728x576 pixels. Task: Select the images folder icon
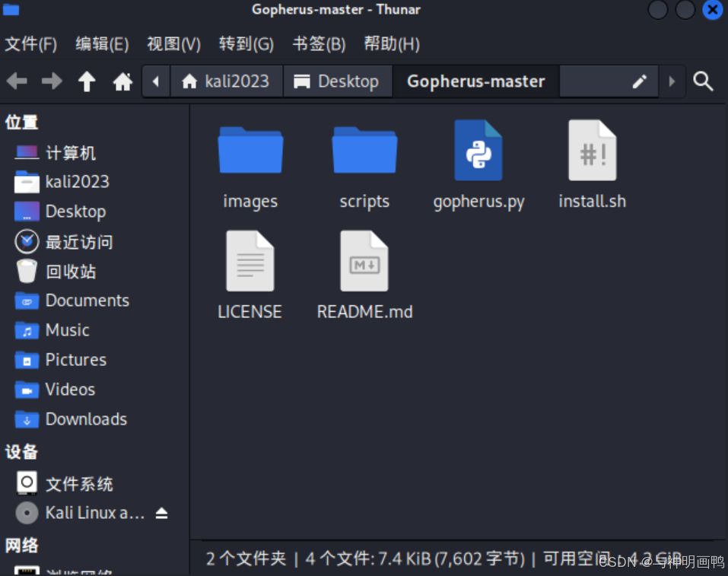click(x=250, y=150)
